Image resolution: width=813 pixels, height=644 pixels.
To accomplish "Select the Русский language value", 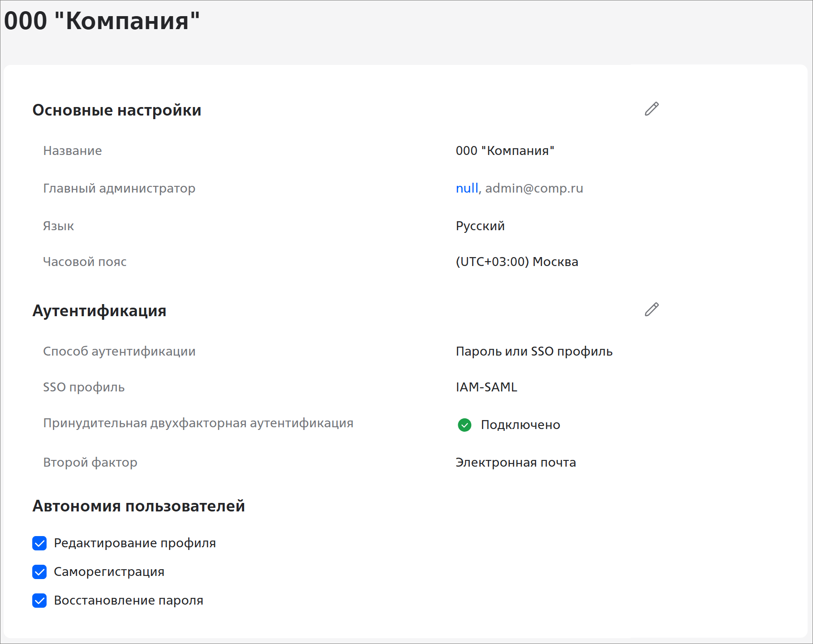I will [480, 226].
